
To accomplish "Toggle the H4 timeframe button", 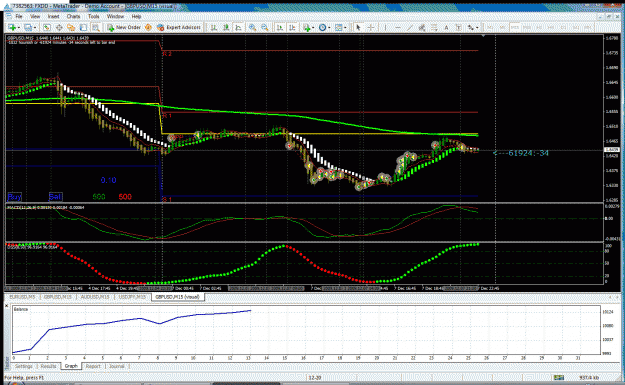I will click(551, 28).
